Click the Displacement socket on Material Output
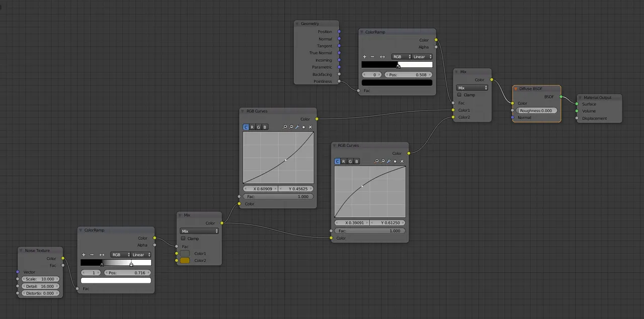The image size is (644, 319). click(x=577, y=119)
